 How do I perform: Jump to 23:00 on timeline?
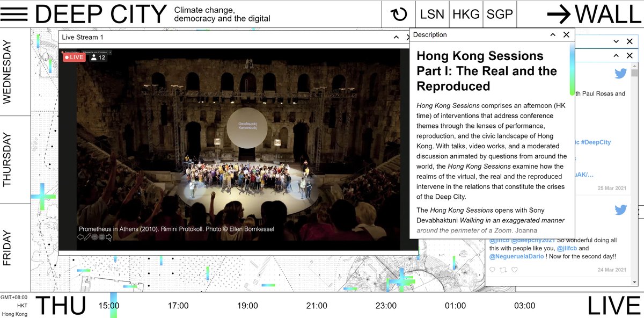pos(386,306)
